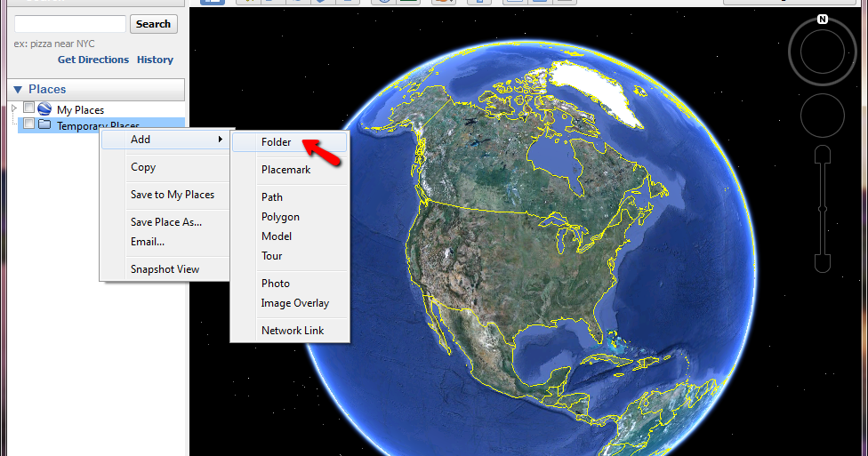Click the Places panel header label
The height and width of the screenshot is (456, 868).
point(47,89)
